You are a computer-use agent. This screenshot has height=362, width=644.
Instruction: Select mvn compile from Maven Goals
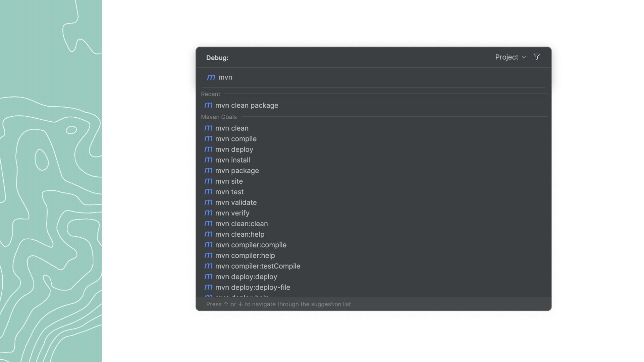[x=235, y=139]
